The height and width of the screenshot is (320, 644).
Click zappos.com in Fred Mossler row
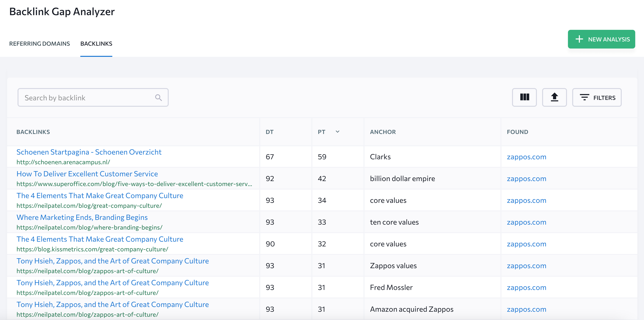(526, 287)
